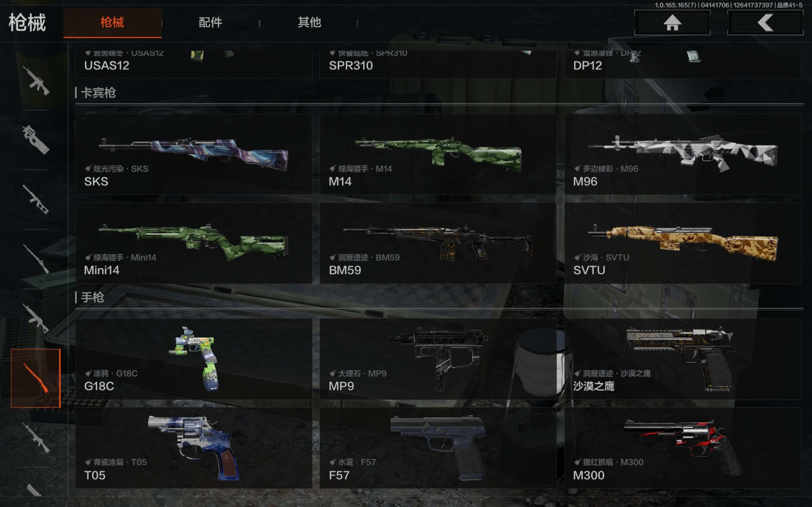The width and height of the screenshot is (812, 507).
Task: Open the green camo M14 card
Action: [x=438, y=154]
